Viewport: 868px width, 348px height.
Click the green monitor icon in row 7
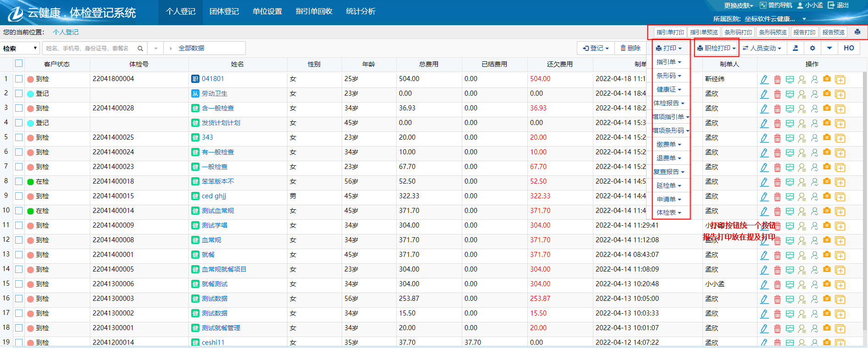point(790,167)
